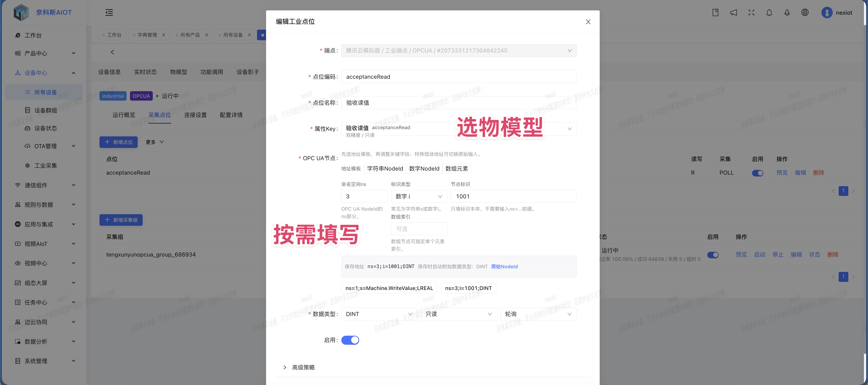Select the 数字NodeId address template
This screenshot has width=868, height=385.
[x=424, y=169]
